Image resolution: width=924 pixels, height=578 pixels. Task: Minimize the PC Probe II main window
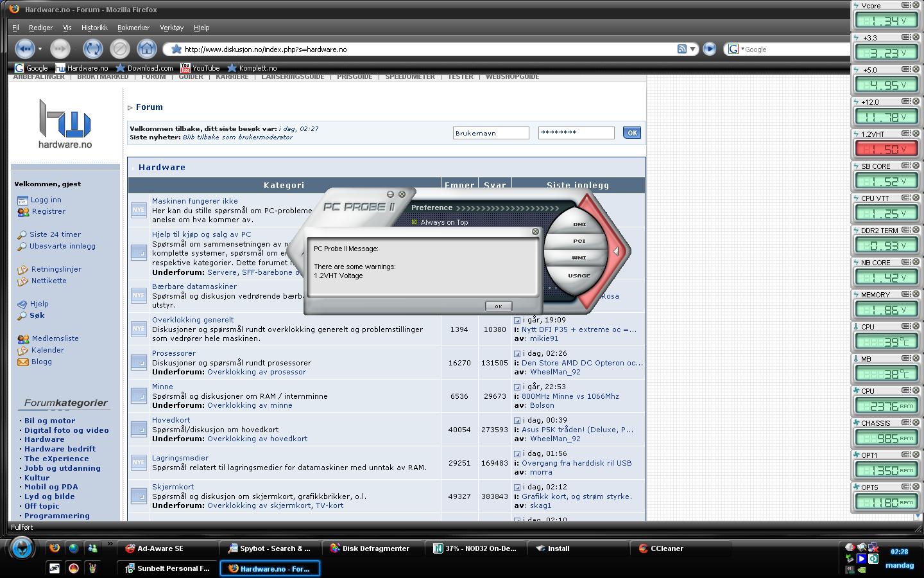pyautogui.click(x=390, y=194)
